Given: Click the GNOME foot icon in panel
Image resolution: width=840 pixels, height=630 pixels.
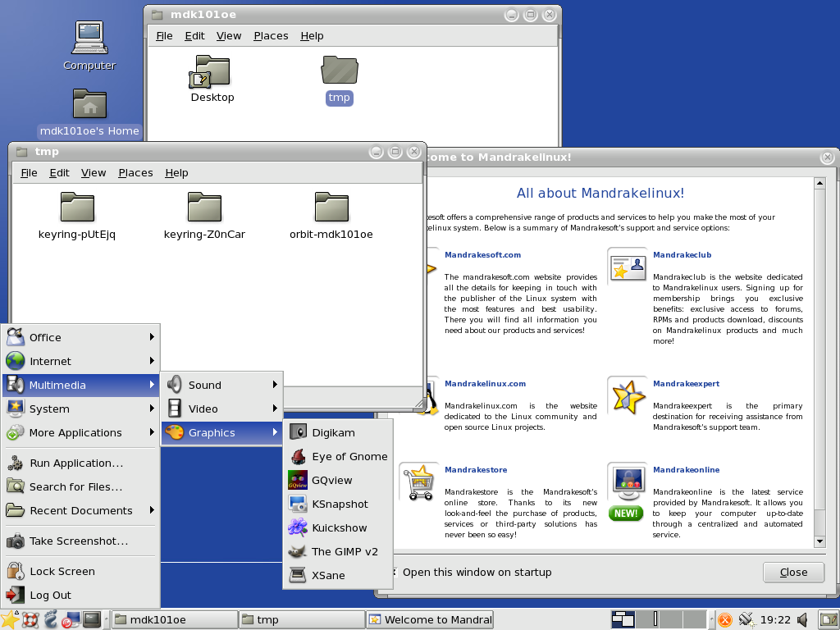Looking at the screenshot, I should (x=50, y=620).
